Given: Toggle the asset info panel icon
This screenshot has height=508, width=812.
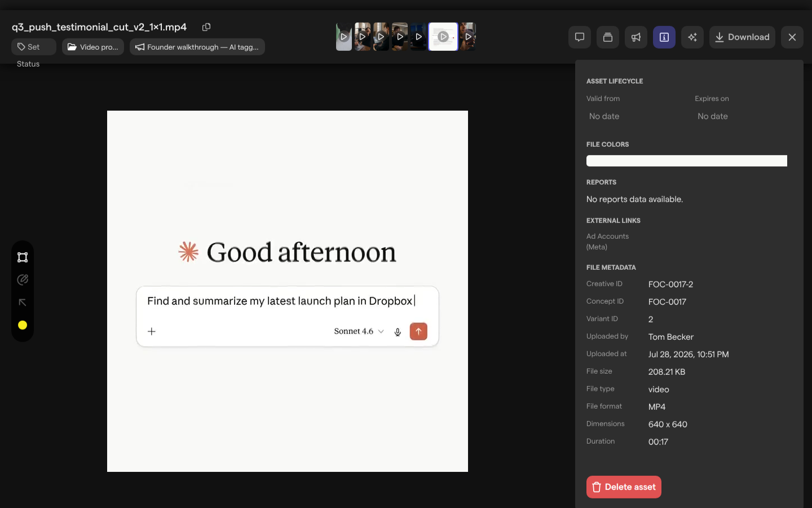Looking at the screenshot, I should coord(664,37).
